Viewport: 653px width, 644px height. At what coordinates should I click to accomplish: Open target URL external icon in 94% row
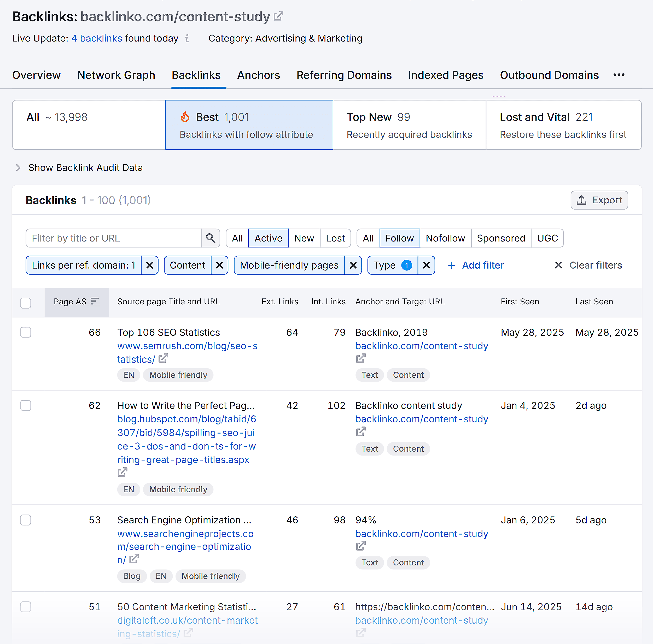coord(361,546)
